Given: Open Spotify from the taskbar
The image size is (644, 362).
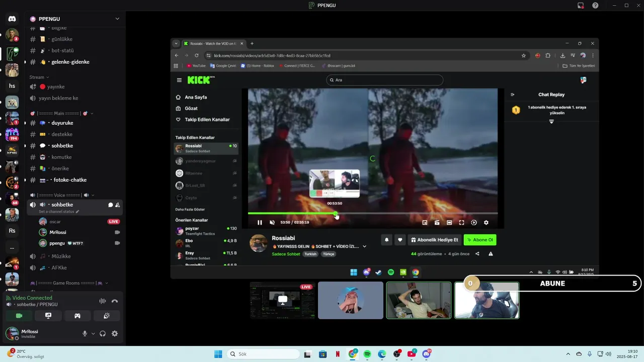Looking at the screenshot, I should tap(367, 354).
